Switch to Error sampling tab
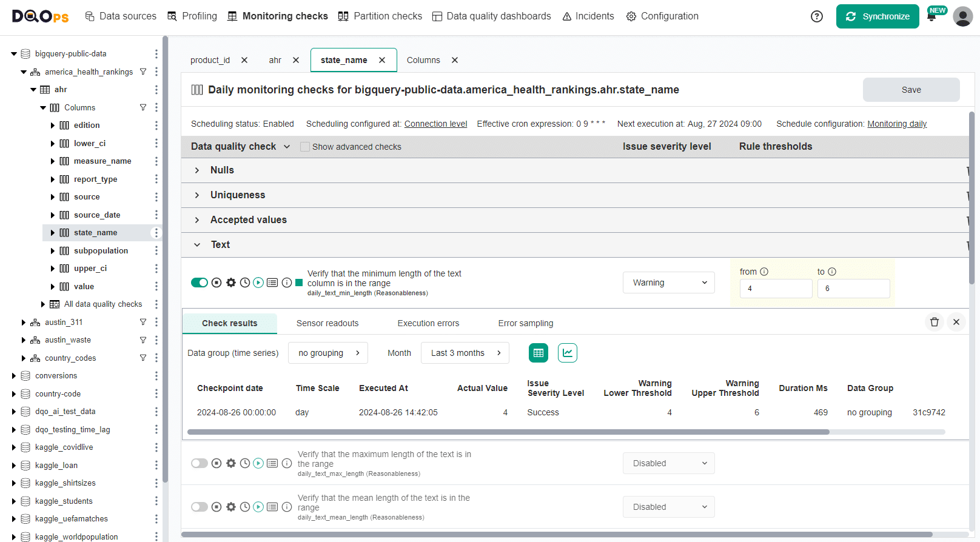 click(x=526, y=323)
